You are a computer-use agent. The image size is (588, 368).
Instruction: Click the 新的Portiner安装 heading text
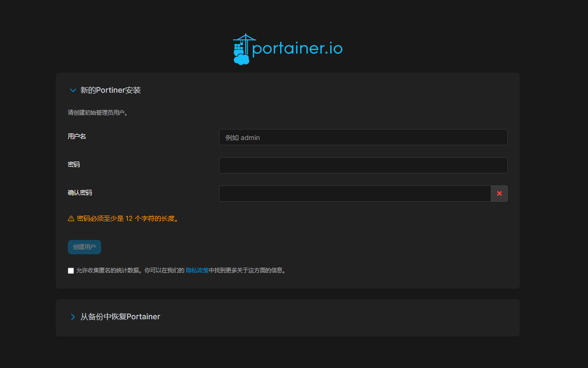pyautogui.click(x=111, y=90)
